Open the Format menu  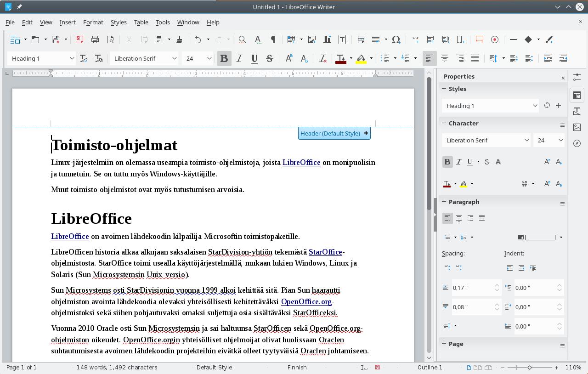click(93, 22)
